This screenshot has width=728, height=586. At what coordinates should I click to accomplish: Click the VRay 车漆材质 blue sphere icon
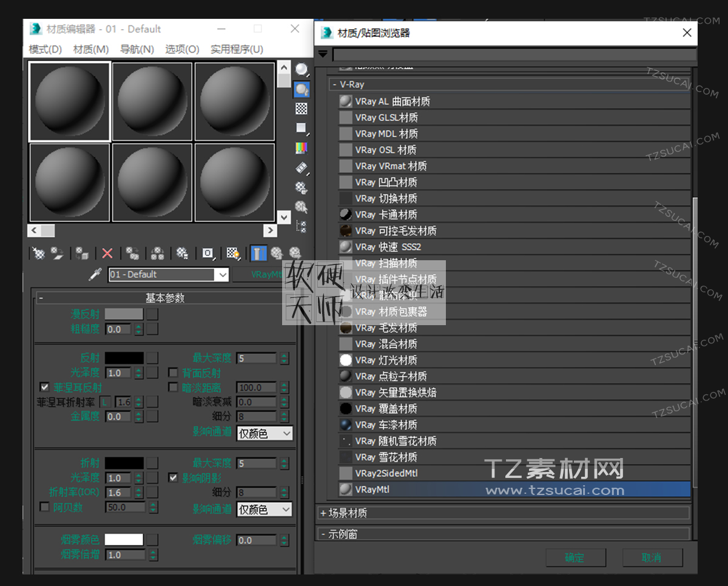[346, 425]
